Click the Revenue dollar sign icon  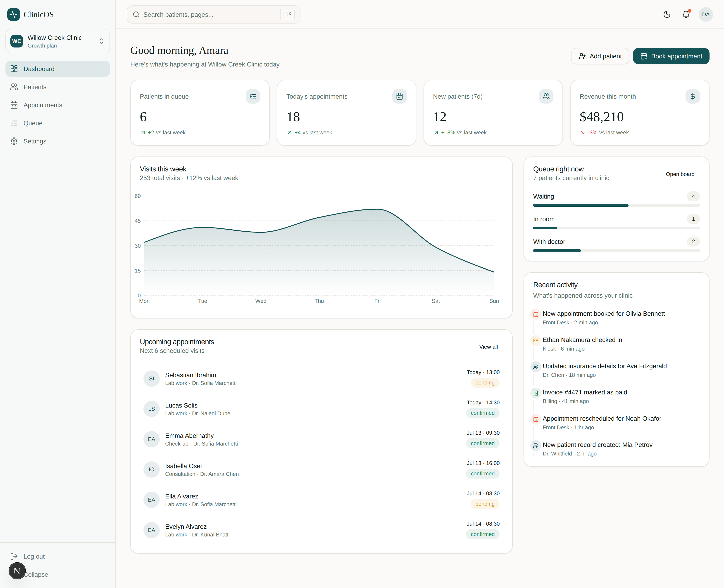693,97
